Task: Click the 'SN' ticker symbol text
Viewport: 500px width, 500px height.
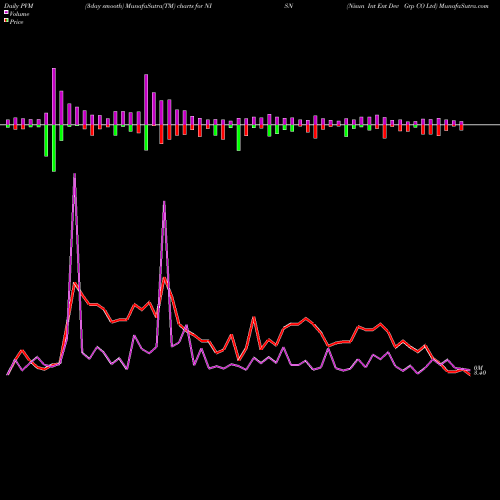Action: click(x=288, y=6)
